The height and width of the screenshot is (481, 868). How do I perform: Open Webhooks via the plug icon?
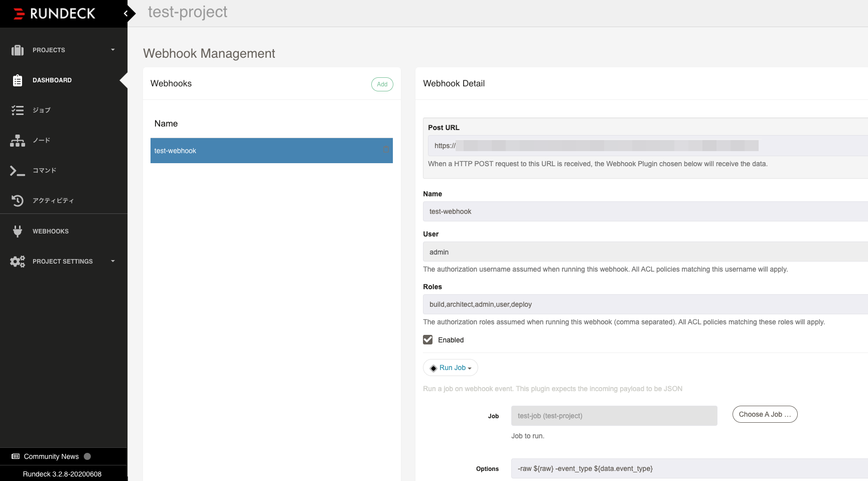(x=18, y=231)
